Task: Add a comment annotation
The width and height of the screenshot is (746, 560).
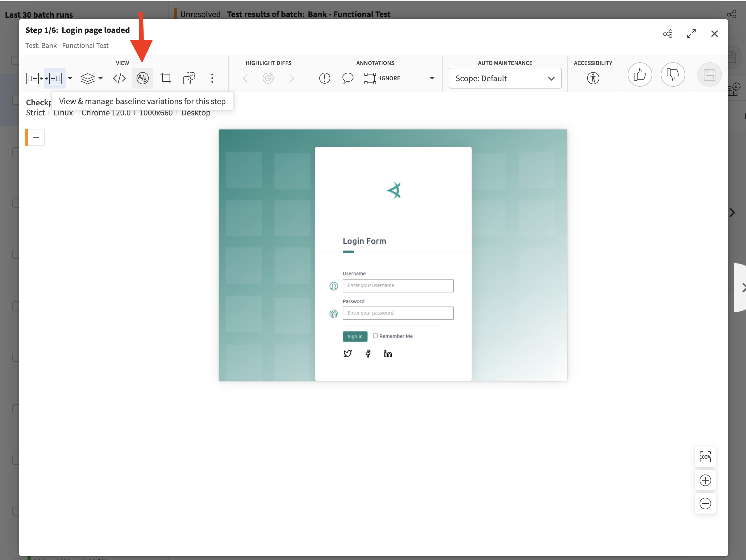Action: point(348,78)
